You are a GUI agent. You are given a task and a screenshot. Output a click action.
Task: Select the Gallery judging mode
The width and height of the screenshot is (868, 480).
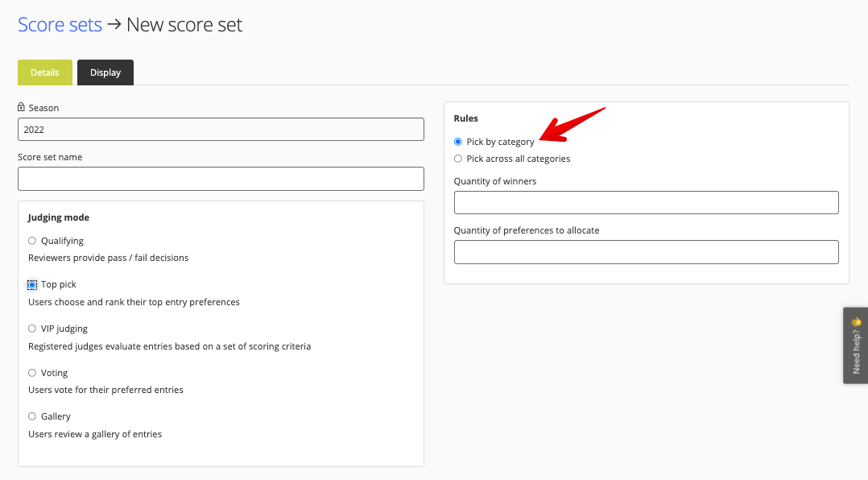point(32,416)
